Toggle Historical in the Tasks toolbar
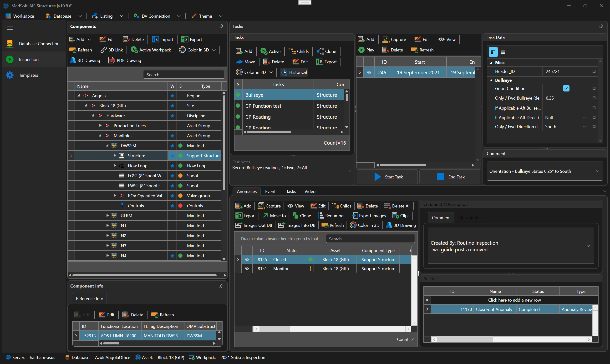This screenshot has width=610, height=364. (294, 72)
